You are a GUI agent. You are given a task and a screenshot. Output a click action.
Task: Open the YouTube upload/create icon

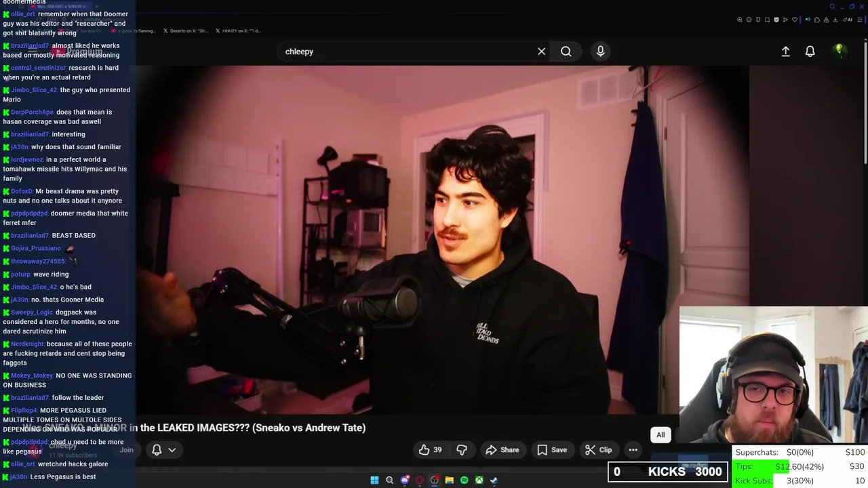pos(785,52)
